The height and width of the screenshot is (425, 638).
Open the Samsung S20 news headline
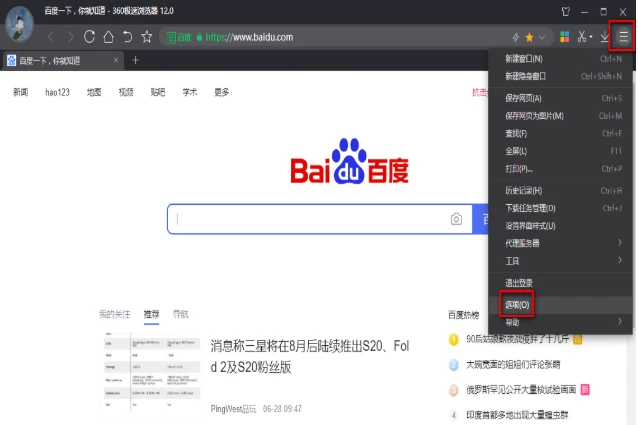coord(310,357)
